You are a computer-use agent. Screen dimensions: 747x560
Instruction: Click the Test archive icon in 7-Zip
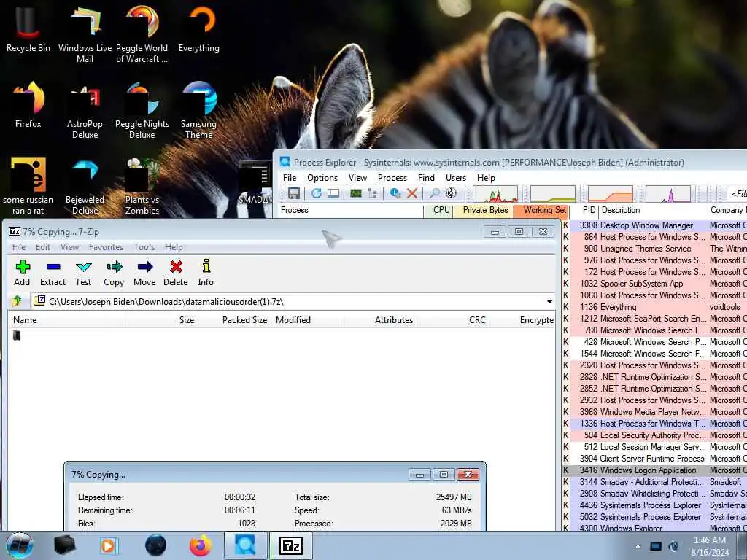coord(83,273)
